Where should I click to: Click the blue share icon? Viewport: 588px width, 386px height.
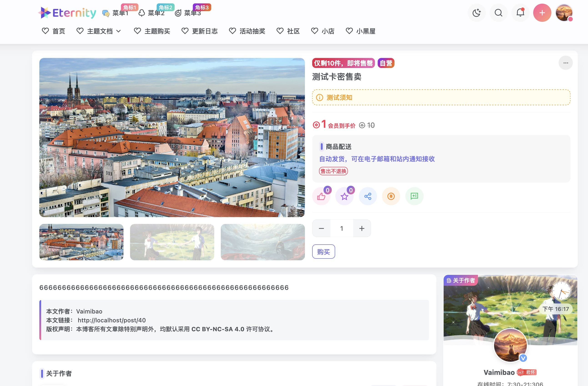click(x=368, y=197)
